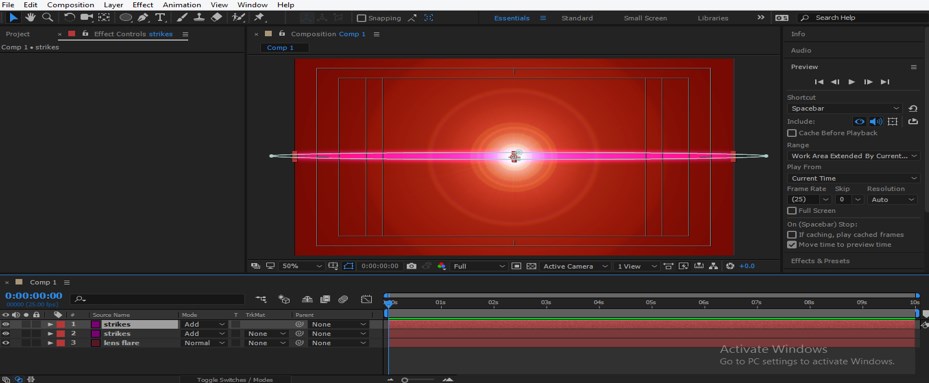Expand layer 1 strikes properties triangle
Screen dimensions: 929x383
(x=50, y=324)
